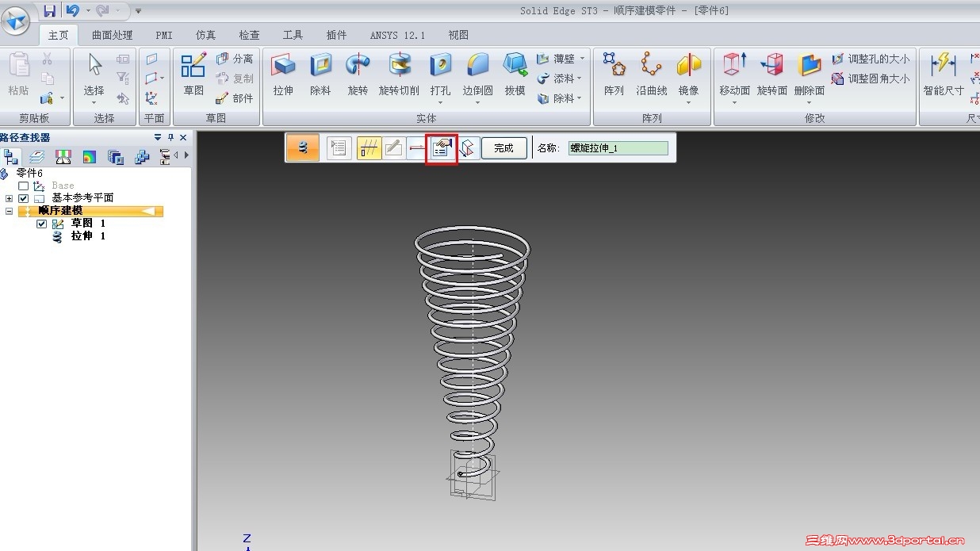Open the helix options list button
The image size is (980, 551).
point(339,147)
